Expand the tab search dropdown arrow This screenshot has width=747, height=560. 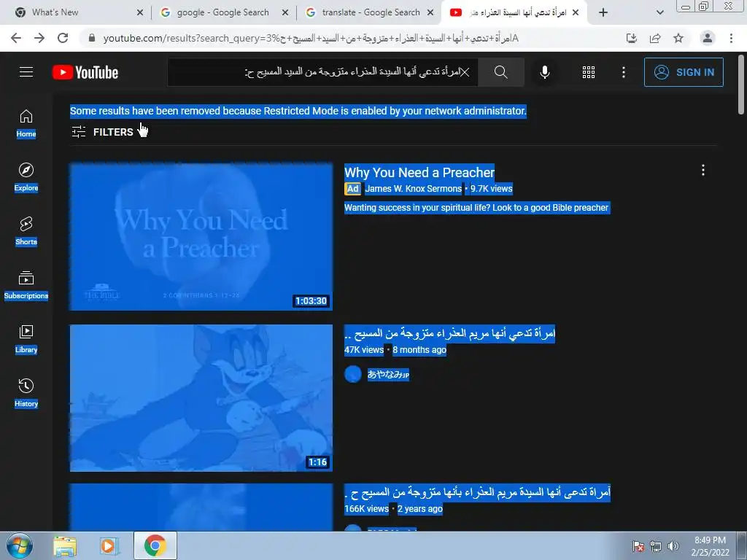[x=659, y=13]
